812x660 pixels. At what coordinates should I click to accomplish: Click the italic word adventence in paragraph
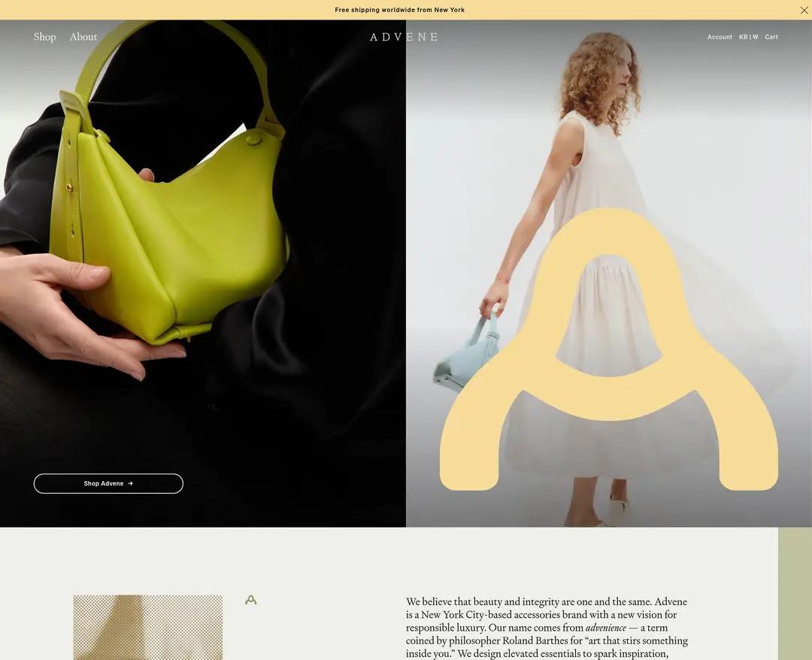coord(606,628)
